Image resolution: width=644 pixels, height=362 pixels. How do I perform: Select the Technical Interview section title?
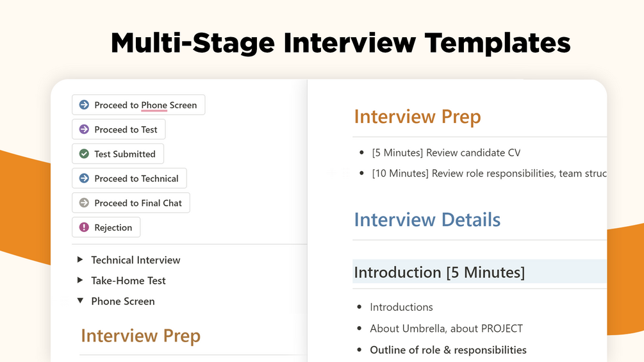pos(135,260)
